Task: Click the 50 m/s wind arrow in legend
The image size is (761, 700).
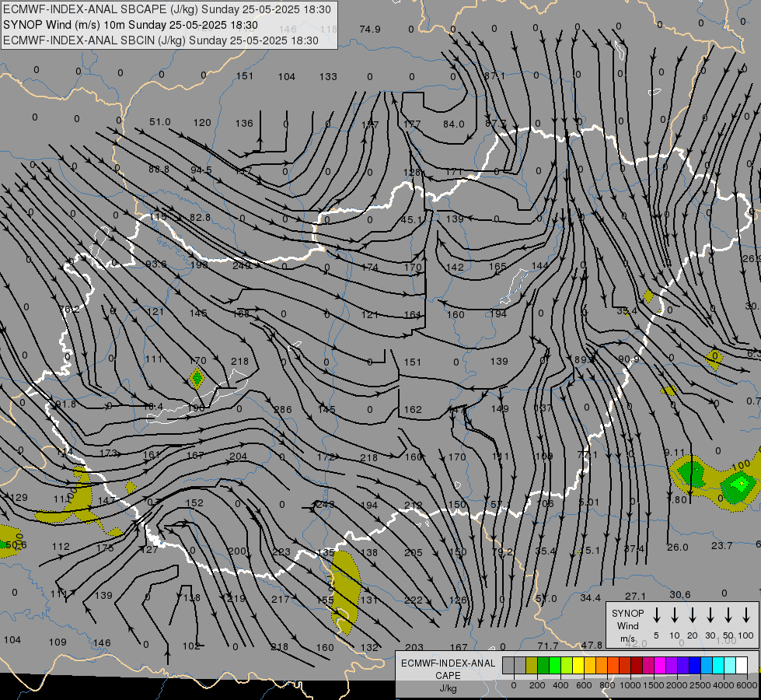Action: 728,614
